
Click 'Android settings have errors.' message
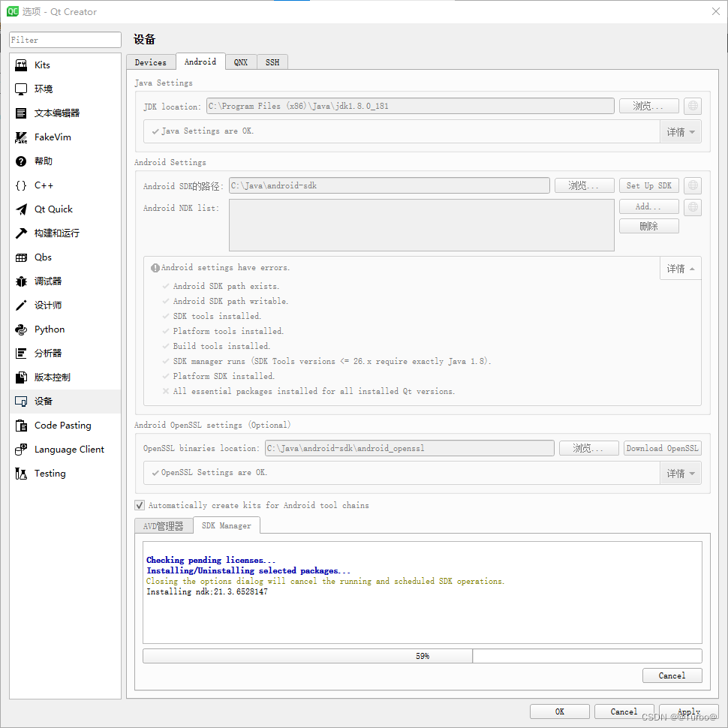225,267
